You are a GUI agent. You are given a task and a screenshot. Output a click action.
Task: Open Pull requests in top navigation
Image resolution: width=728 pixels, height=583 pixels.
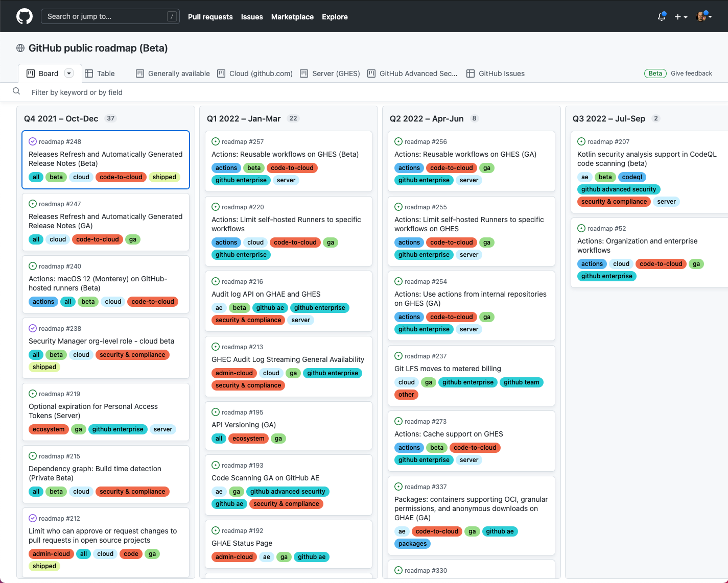(210, 17)
